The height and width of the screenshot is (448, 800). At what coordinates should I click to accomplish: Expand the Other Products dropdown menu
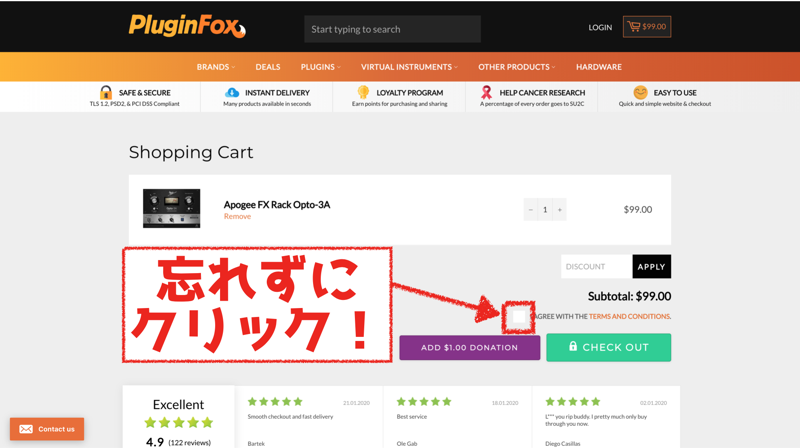tap(516, 67)
